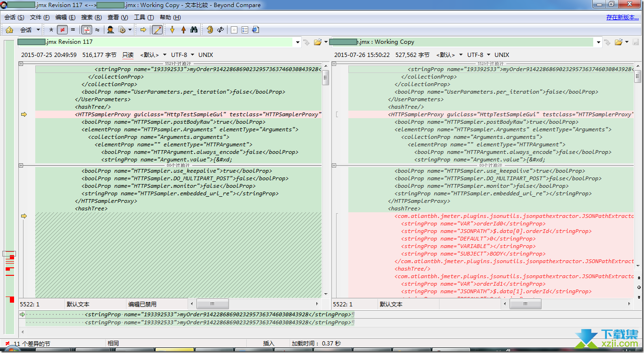
Task: Click the right pane load arrow icon
Action: (x=607, y=42)
